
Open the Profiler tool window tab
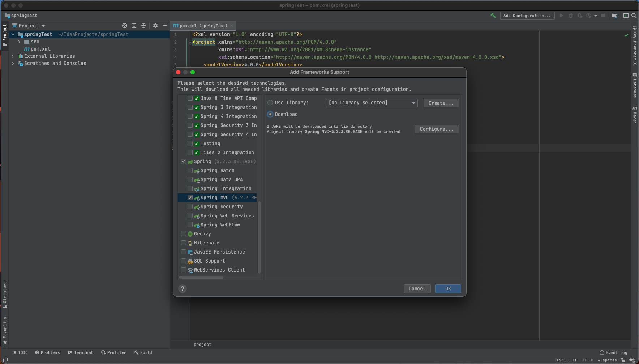[114, 352]
